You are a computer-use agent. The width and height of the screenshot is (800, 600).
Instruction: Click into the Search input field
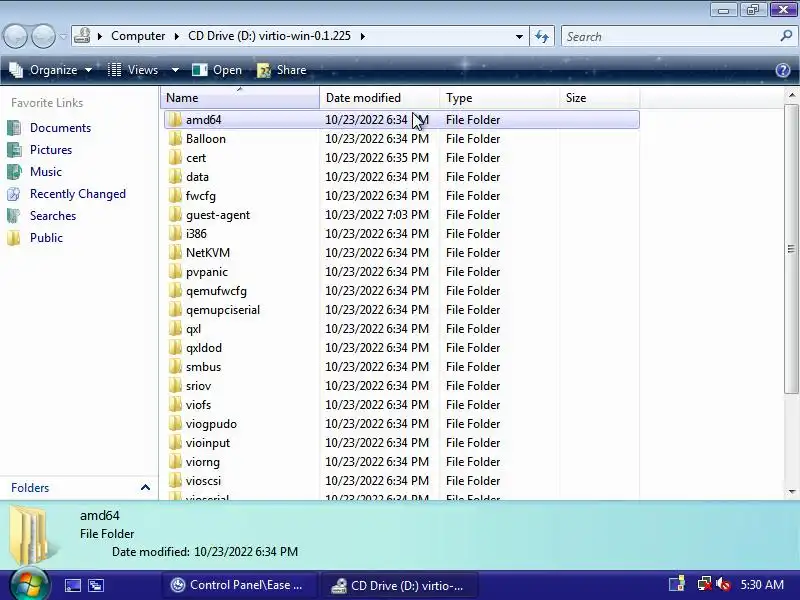pyautogui.click(x=668, y=36)
